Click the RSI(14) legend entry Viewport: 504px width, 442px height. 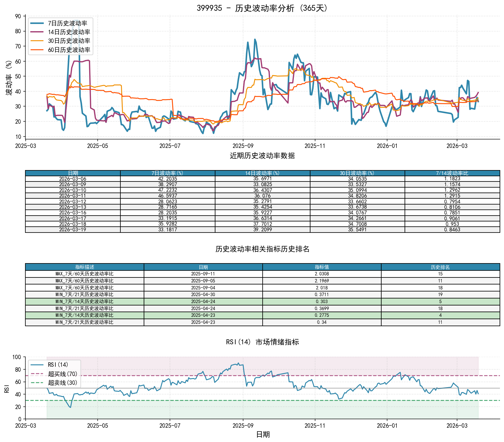[58, 365]
